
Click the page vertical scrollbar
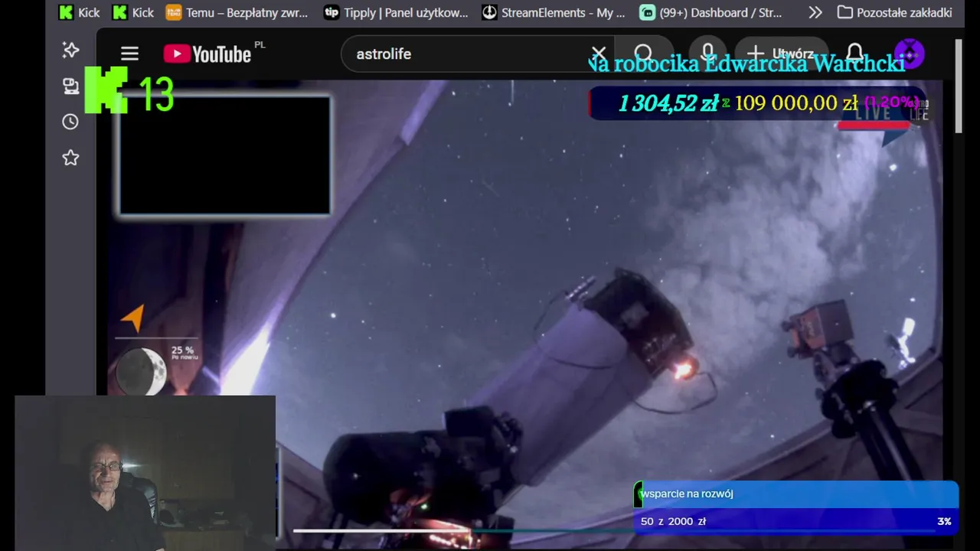click(958, 86)
